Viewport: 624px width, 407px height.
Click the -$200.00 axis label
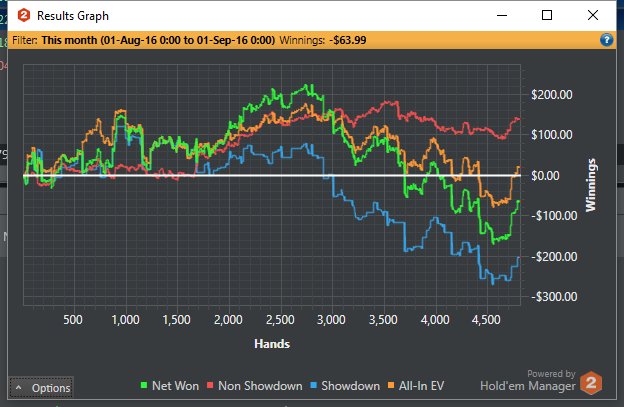pos(554,257)
